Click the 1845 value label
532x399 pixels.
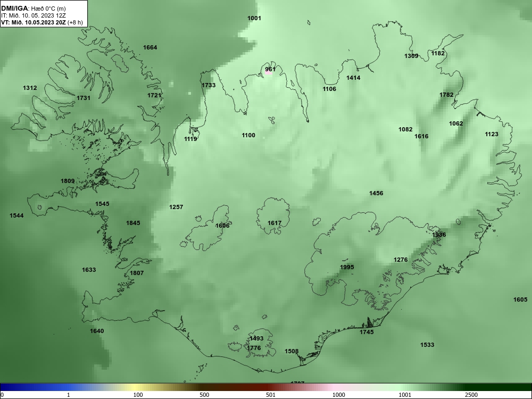coord(133,223)
